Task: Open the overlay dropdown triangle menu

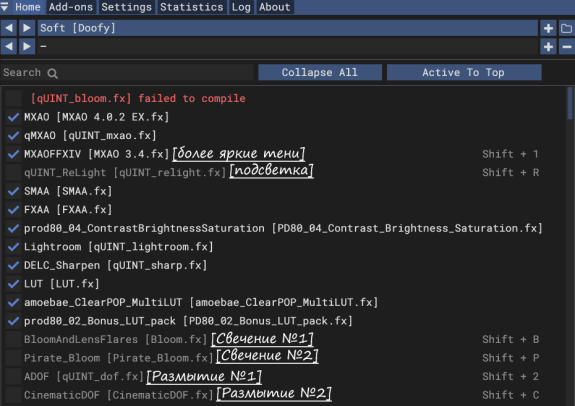Action: point(5,7)
